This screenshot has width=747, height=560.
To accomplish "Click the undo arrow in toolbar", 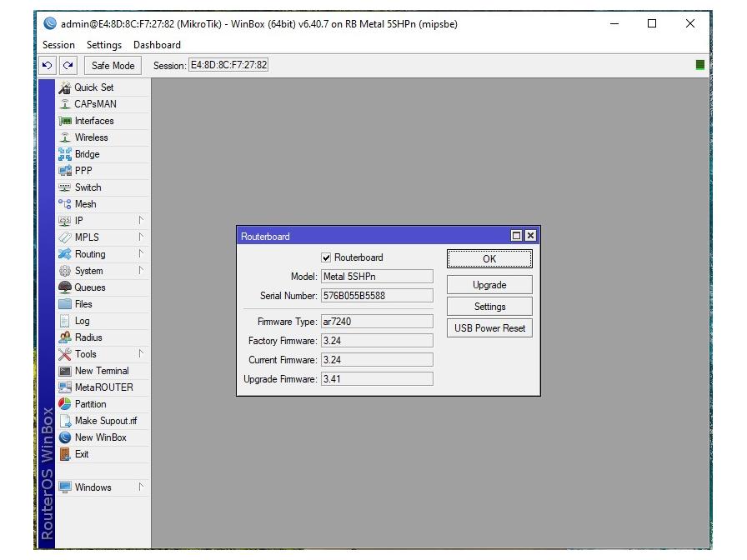I will coord(48,66).
